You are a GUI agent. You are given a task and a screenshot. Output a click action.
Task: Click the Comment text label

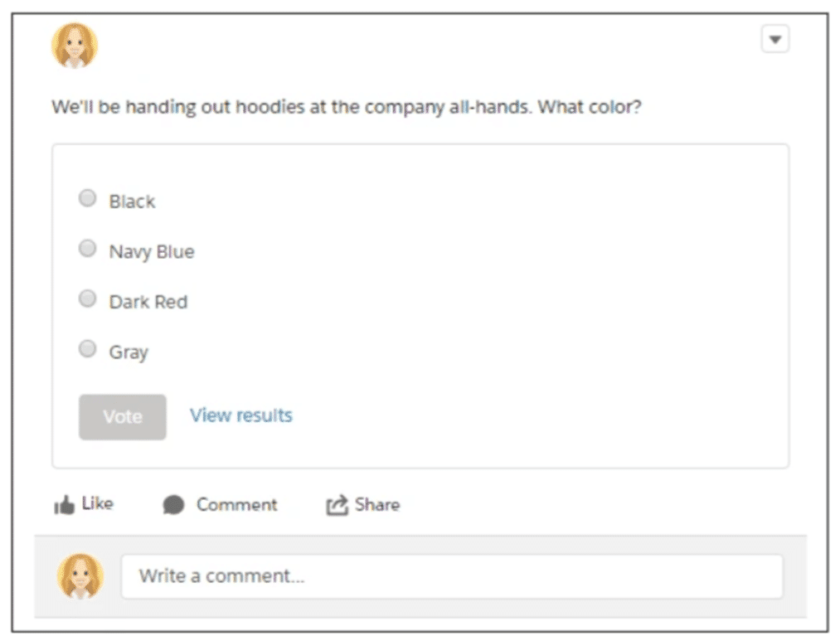(236, 505)
